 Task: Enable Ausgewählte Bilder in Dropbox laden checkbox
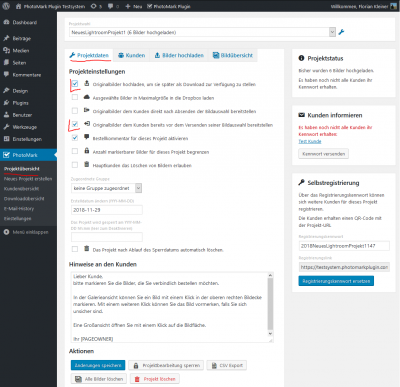(75, 97)
